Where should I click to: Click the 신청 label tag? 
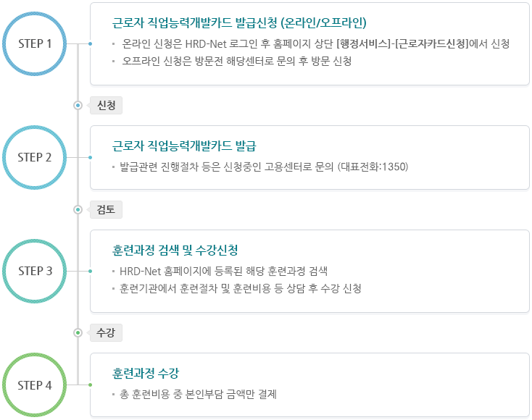point(106,105)
